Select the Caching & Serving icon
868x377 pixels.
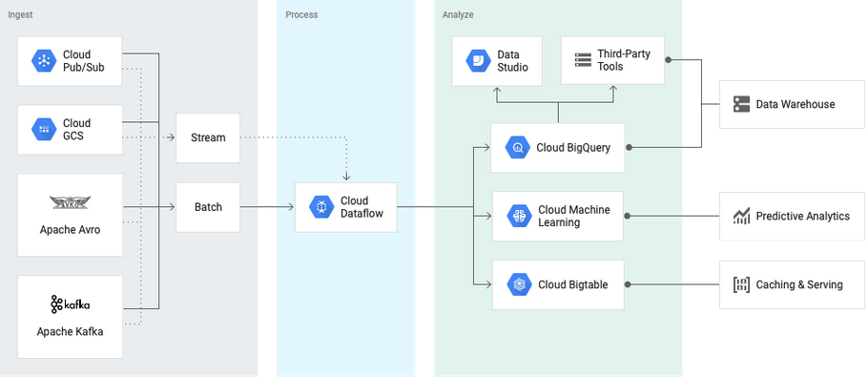(741, 284)
